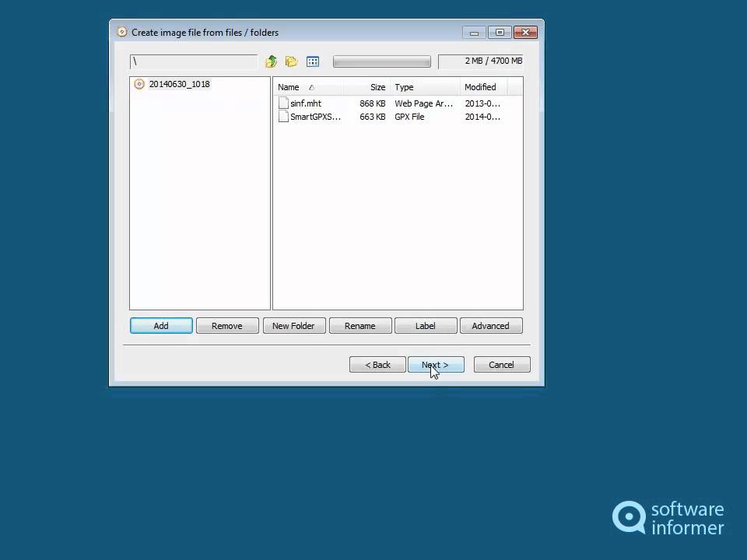Maximize the Create image file window
Image resolution: width=747 pixels, height=560 pixels.
(x=500, y=33)
